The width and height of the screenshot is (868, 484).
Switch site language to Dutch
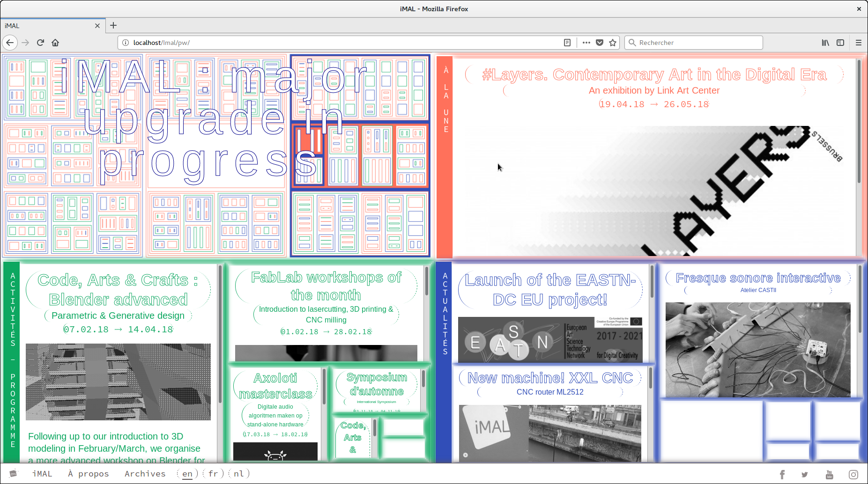pyautogui.click(x=239, y=474)
